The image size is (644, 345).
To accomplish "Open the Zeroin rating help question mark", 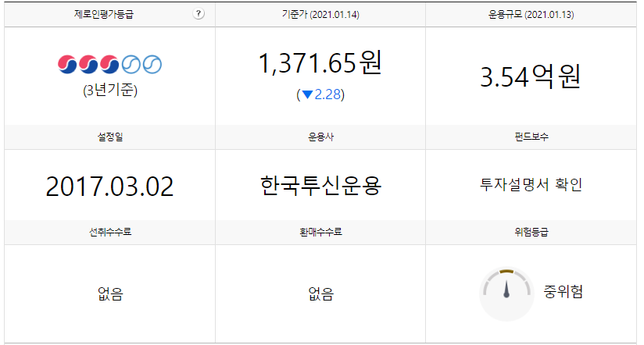I will (x=199, y=13).
